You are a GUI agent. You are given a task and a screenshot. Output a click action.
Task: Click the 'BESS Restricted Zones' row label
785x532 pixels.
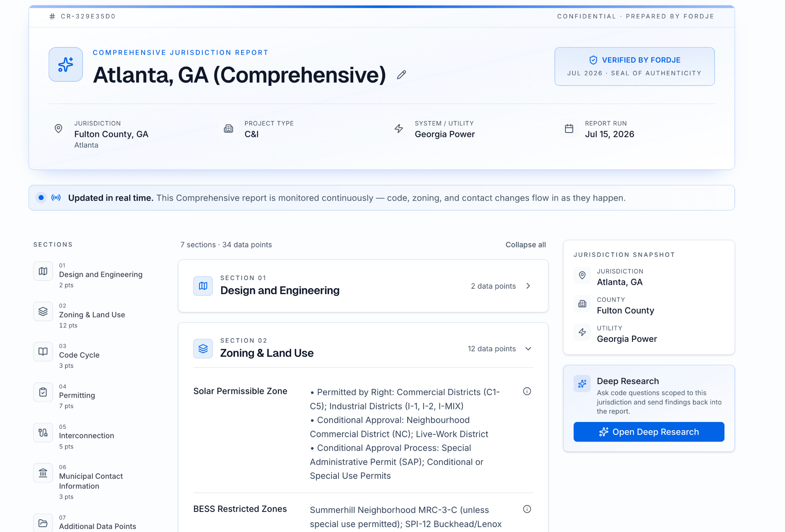[x=240, y=509]
